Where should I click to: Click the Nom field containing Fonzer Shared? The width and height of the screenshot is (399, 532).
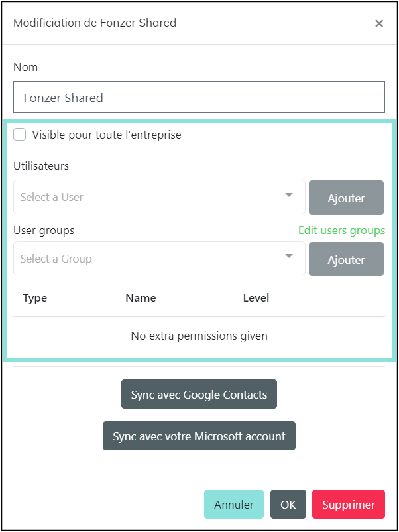coord(199,98)
